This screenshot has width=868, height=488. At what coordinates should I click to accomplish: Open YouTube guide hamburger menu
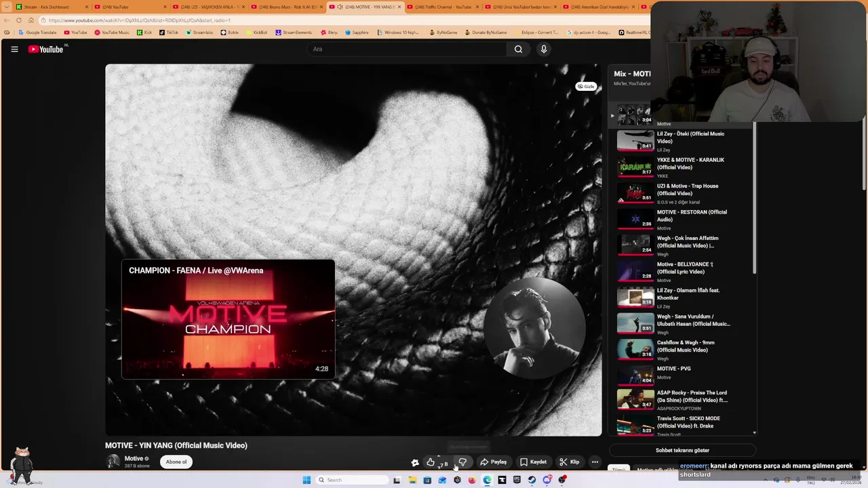(x=14, y=49)
